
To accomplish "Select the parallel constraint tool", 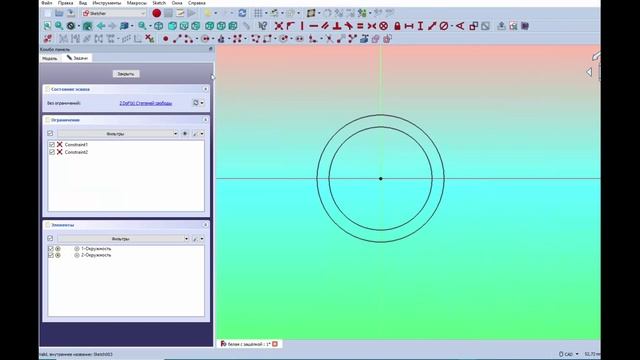I will pyautogui.click(x=325, y=26).
